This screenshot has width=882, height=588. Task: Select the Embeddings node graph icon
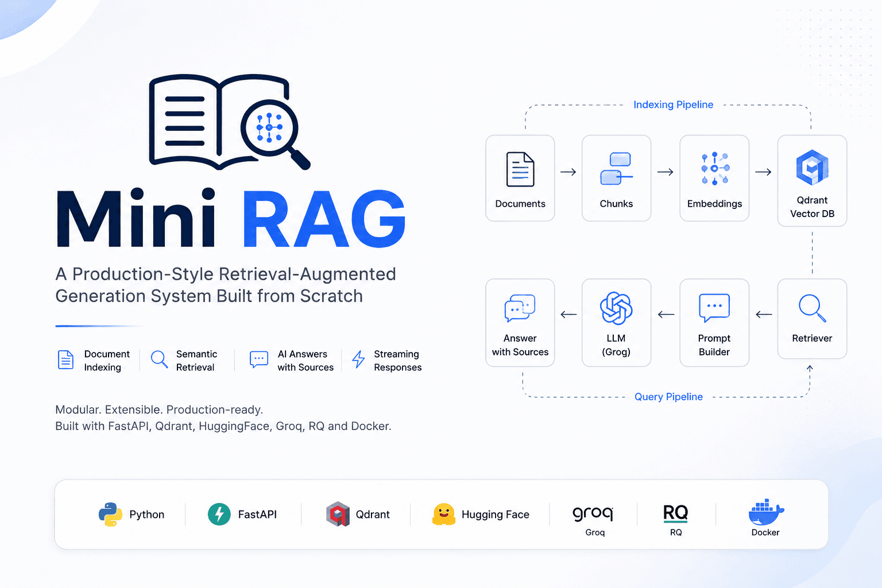pyautogui.click(x=715, y=169)
